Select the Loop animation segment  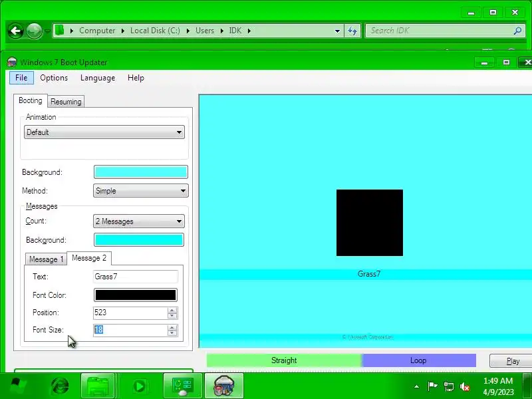coord(419,360)
